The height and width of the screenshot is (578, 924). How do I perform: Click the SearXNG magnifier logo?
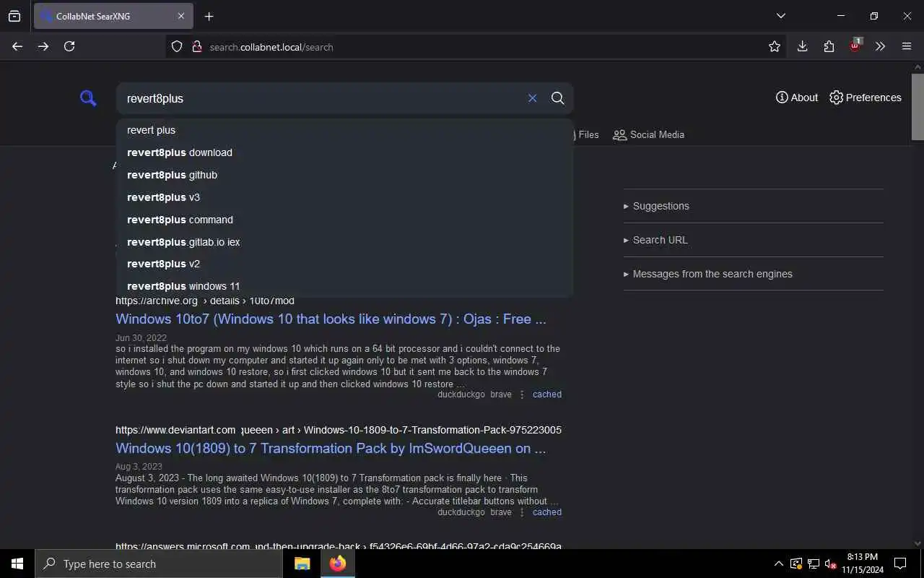(x=88, y=98)
